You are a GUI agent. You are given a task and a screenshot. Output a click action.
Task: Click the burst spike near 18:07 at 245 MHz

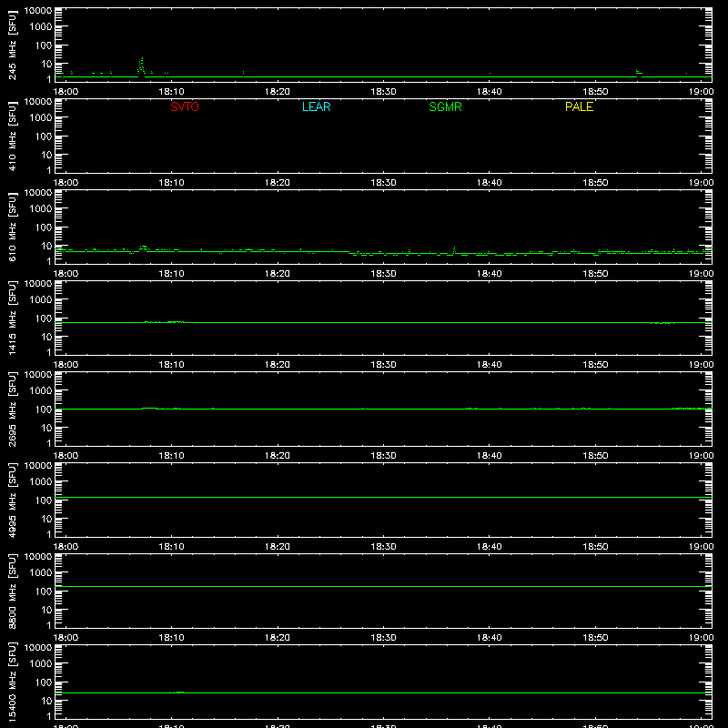[x=142, y=66]
